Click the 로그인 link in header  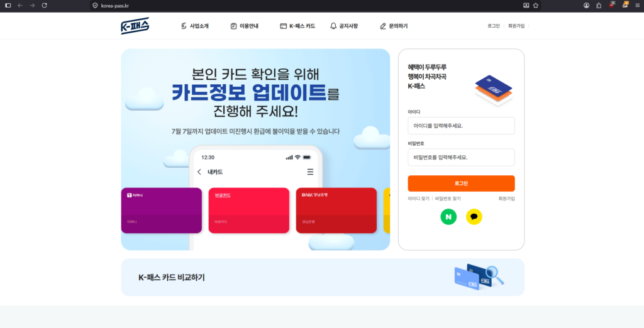pos(494,26)
